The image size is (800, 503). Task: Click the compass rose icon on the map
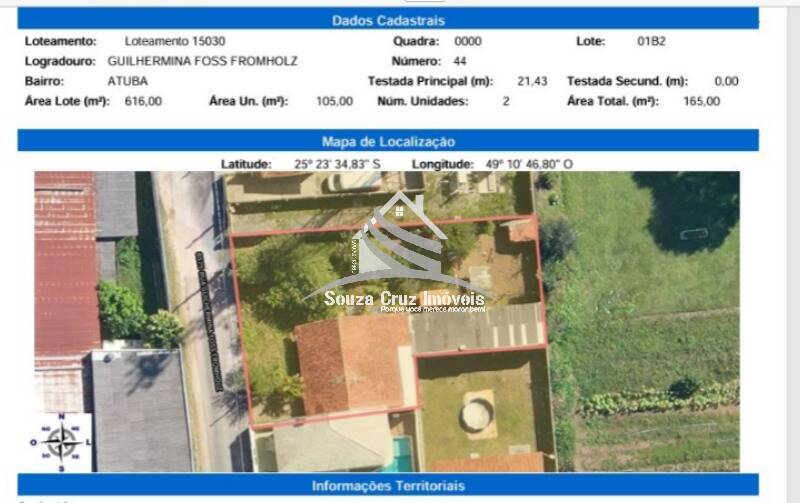pyautogui.click(x=61, y=442)
